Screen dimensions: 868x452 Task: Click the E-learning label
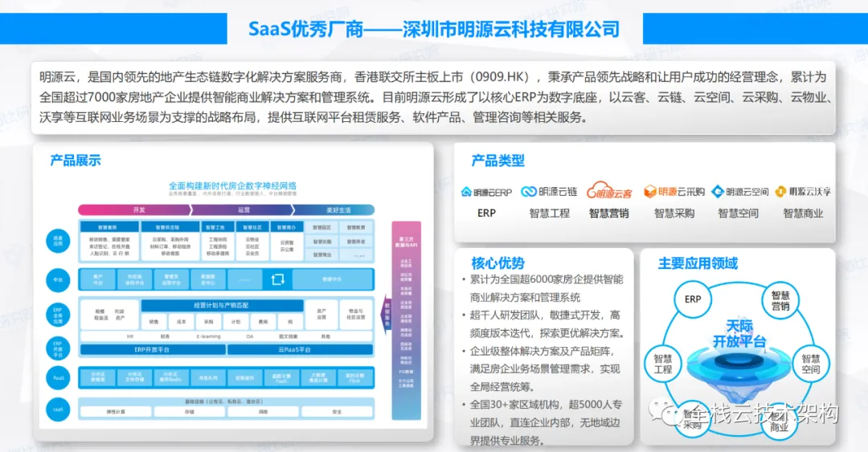208,336
